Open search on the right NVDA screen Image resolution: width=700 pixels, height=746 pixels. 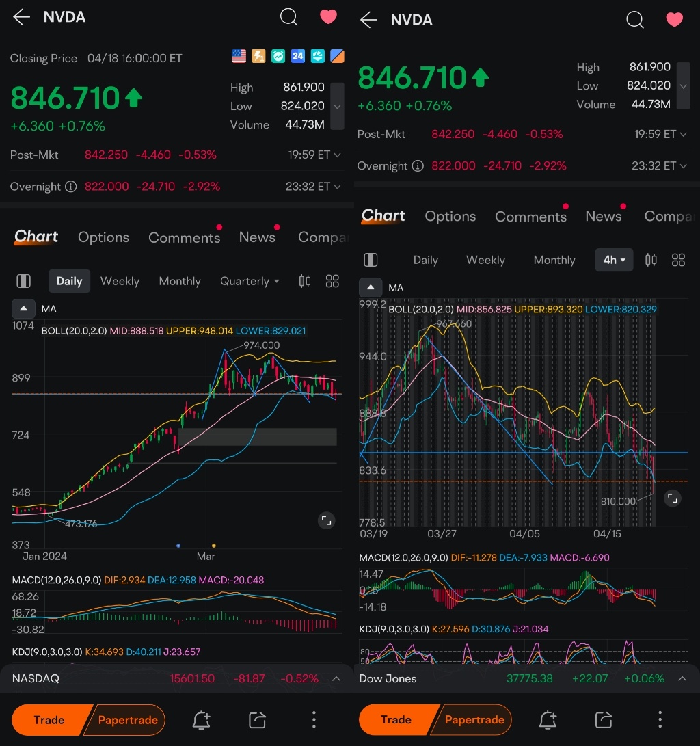635,20
